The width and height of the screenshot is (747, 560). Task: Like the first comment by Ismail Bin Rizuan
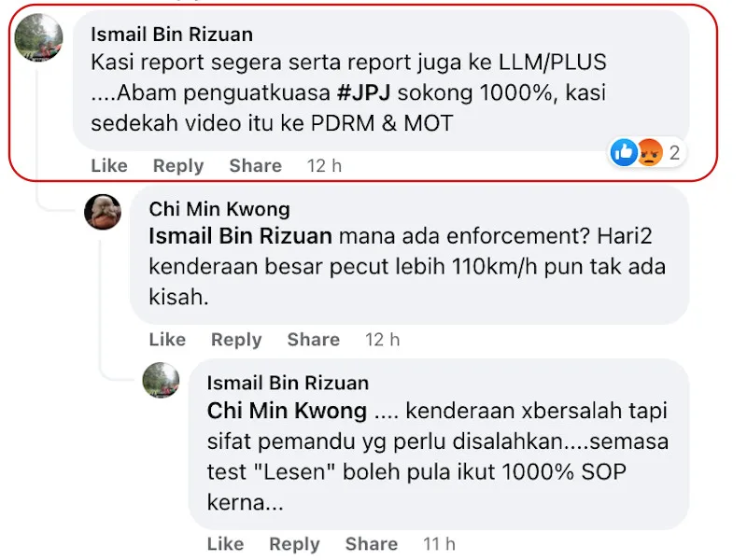point(109,166)
